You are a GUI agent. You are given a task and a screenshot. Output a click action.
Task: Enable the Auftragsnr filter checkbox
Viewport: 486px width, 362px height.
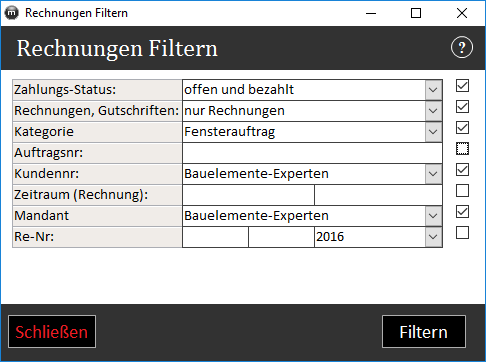click(462, 149)
